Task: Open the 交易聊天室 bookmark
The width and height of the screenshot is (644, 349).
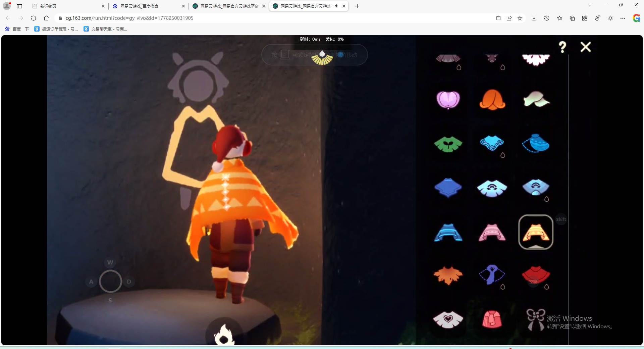Action: [x=105, y=29]
